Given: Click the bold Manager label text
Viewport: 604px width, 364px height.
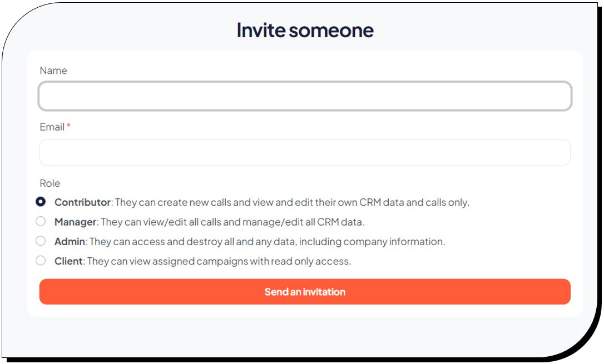Looking at the screenshot, I should coord(75,222).
